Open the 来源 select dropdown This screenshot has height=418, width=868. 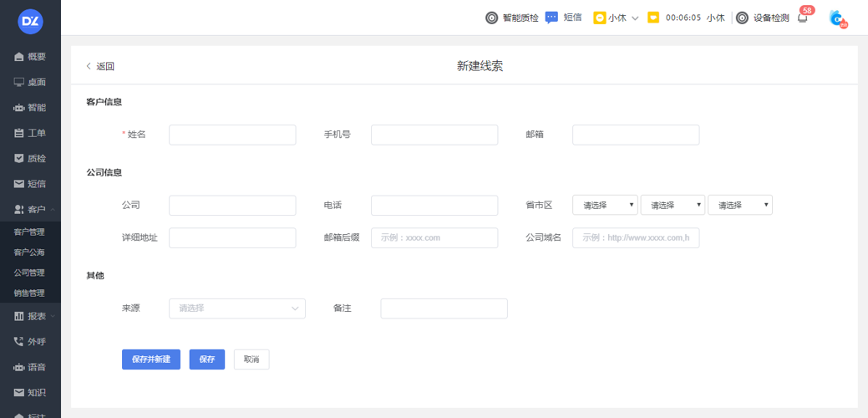click(237, 308)
